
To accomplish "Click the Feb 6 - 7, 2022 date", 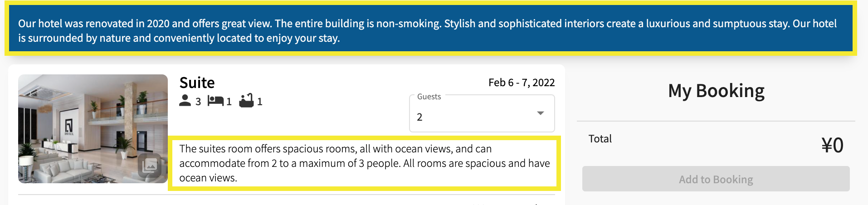I will point(522,83).
